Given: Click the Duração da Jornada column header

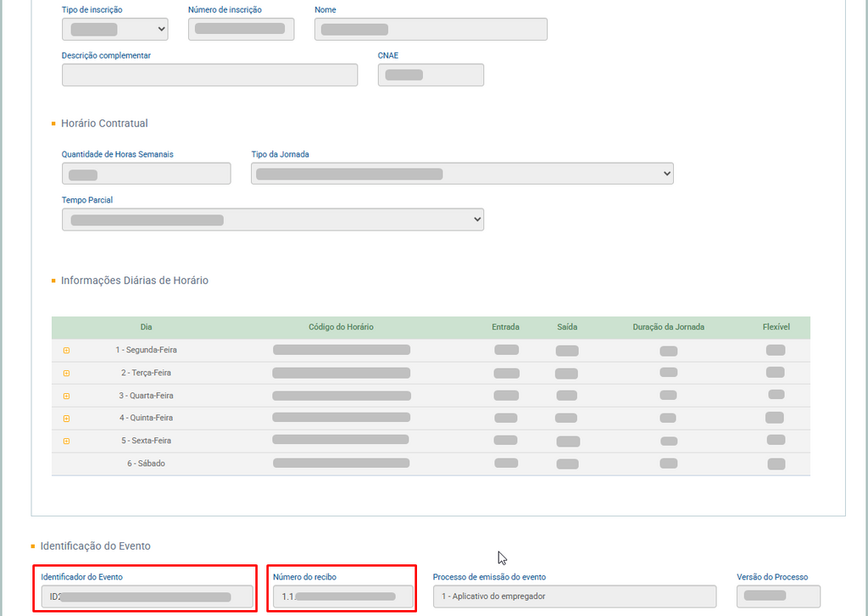Looking at the screenshot, I should (x=668, y=327).
